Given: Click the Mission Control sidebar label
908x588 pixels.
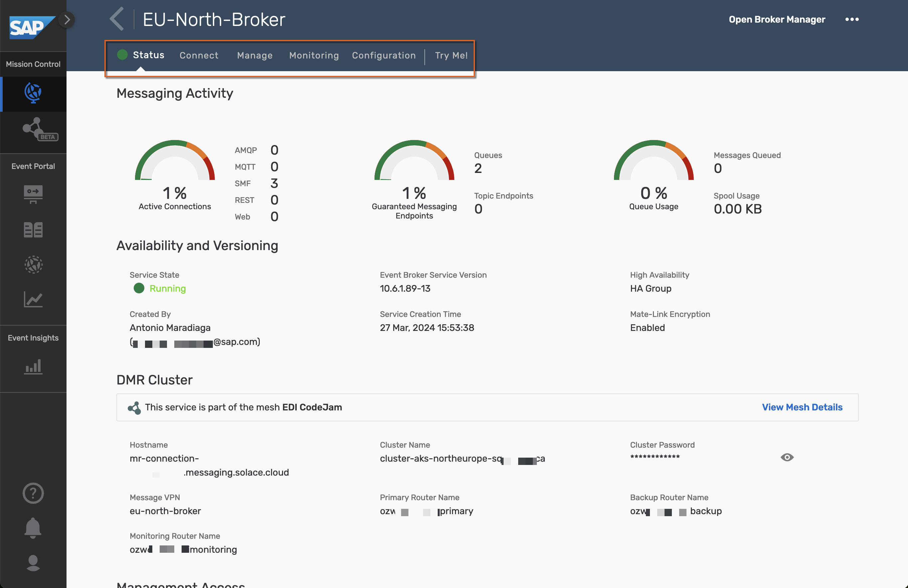Looking at the screenshot, I should (x=33, y=64).
